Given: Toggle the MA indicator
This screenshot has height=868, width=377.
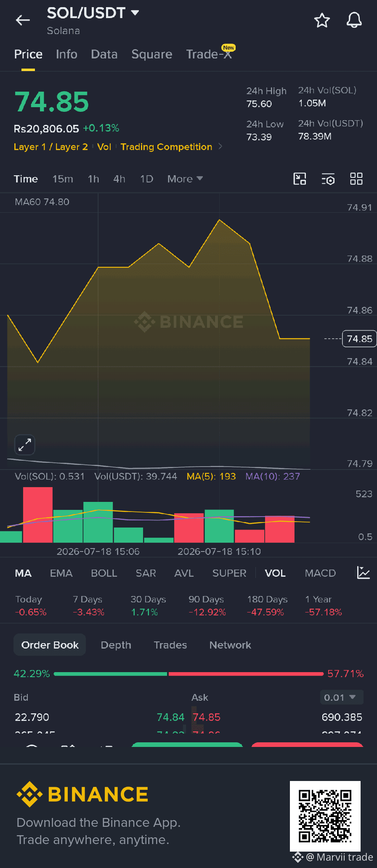Looking at the screenshot, I should click(x=23, y=573).
